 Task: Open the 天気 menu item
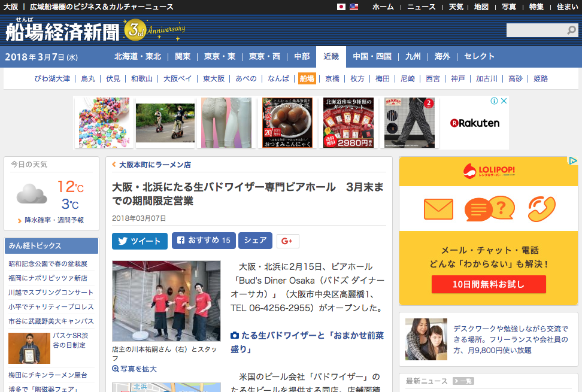456,7
